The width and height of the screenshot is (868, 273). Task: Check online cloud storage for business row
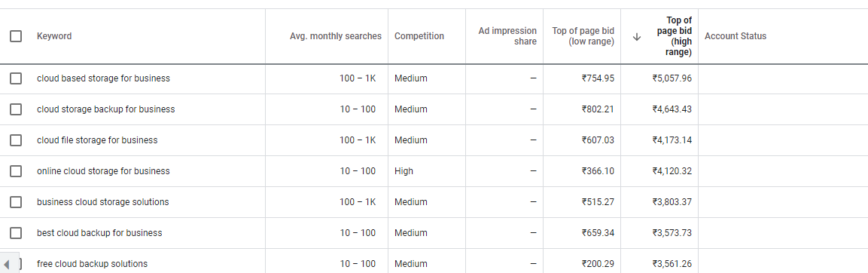16,171
